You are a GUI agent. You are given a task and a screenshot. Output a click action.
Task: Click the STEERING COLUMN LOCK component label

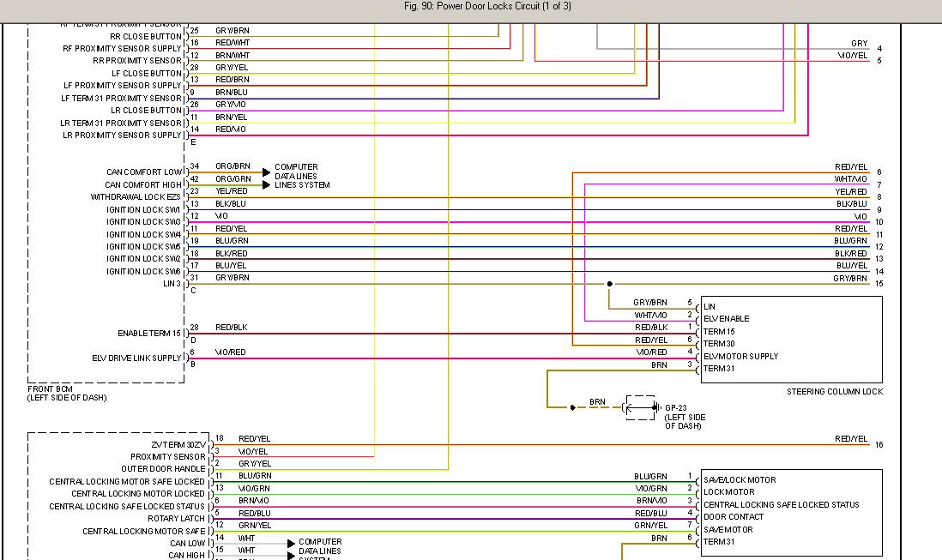point(834,392)
